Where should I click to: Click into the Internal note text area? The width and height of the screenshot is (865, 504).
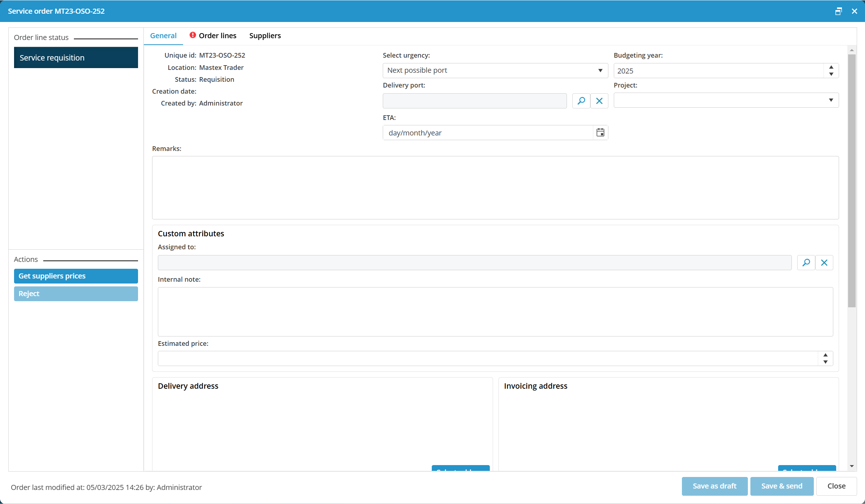[495, 312]
